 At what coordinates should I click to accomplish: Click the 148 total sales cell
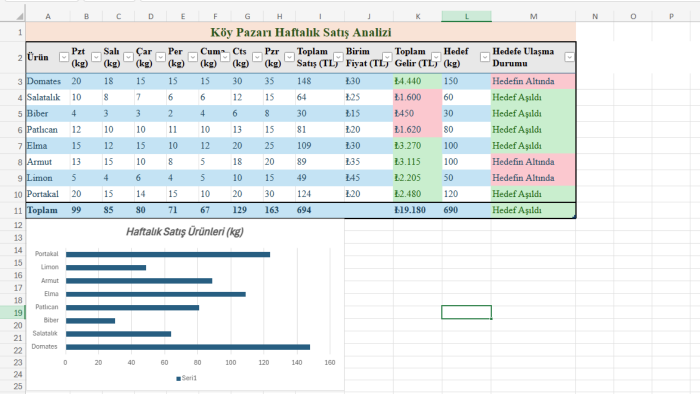coord(320,81)
